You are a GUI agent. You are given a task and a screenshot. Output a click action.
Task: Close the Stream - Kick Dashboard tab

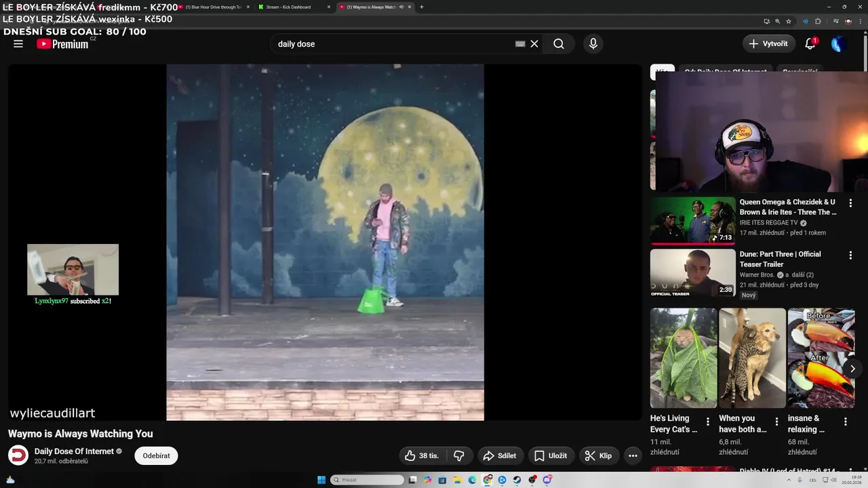point(329,7)
